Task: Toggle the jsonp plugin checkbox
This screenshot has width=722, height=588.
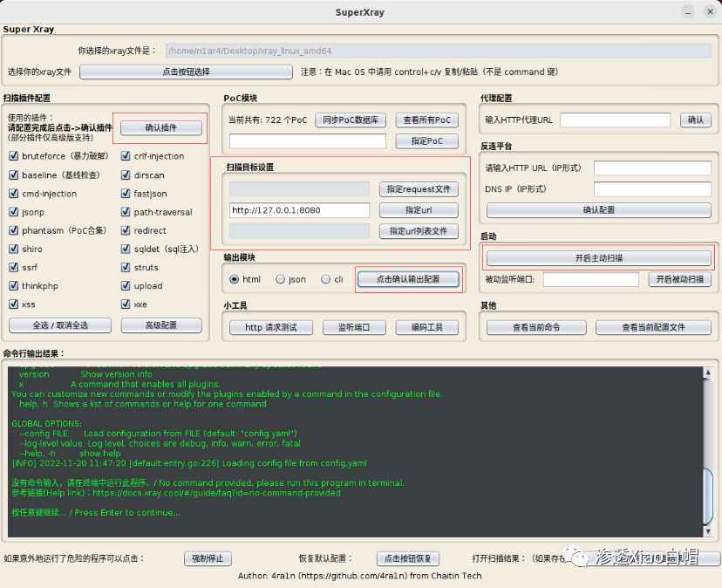Action: [x=13, y=212]
